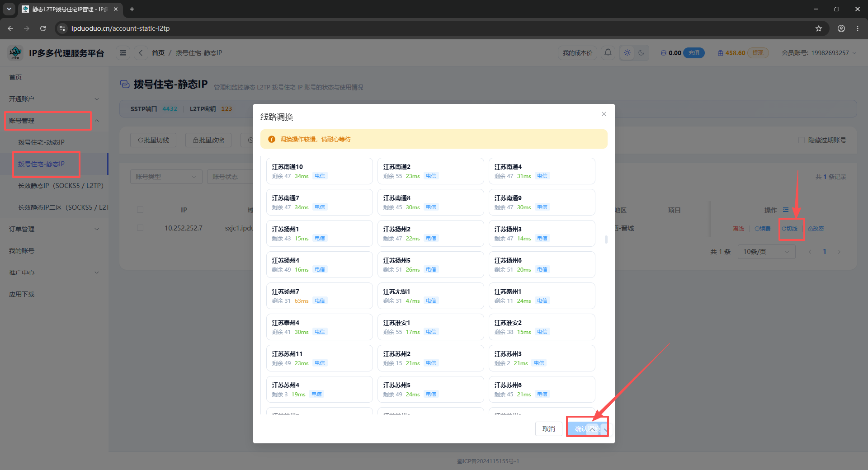Choose the 江苏苏州11 line

pos(319,358)
